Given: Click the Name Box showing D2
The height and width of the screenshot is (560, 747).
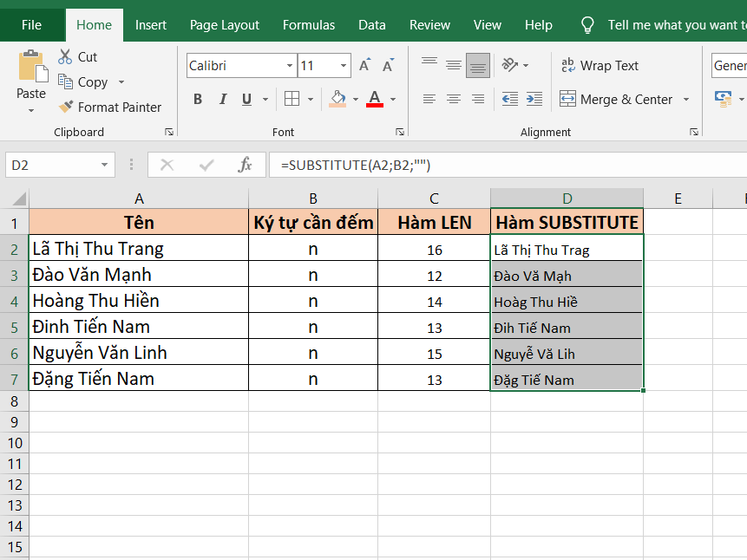Looking at the screenshot, I should 52,165.
